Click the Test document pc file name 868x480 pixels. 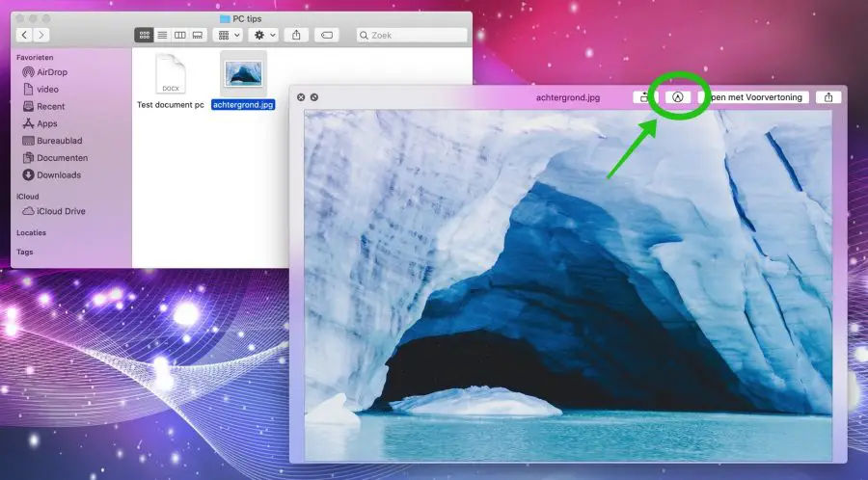[x=171, y=104]
